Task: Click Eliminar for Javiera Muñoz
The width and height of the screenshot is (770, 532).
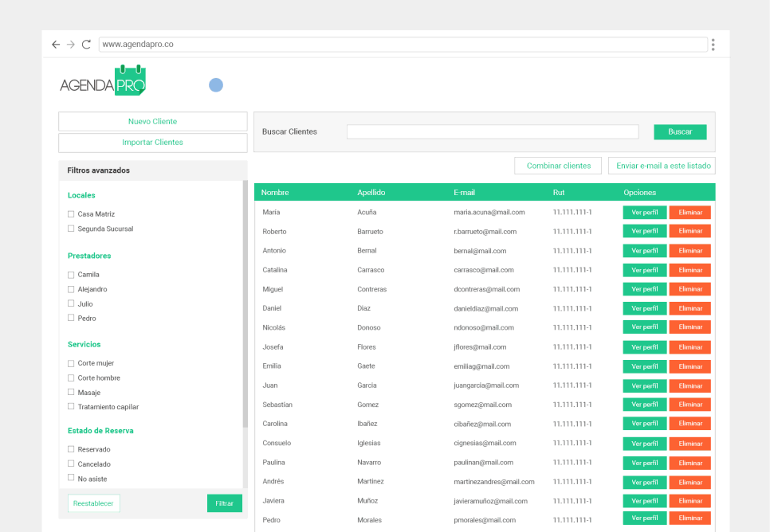Action: (690, 501)
